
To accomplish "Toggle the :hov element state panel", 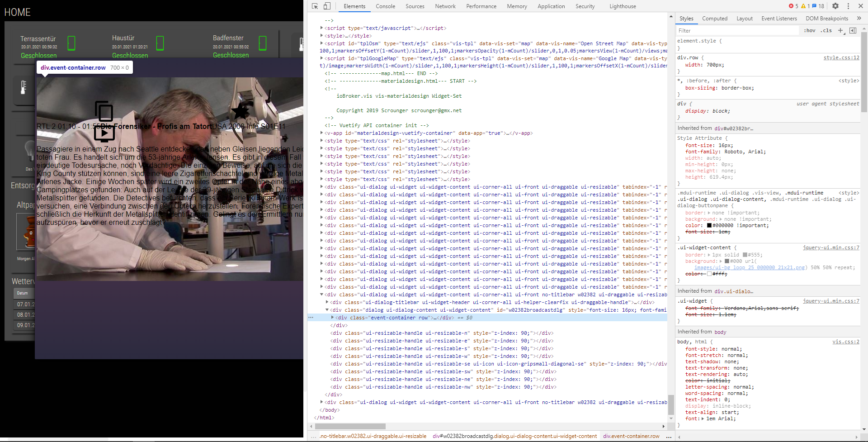I will click(x=810, y=30).
